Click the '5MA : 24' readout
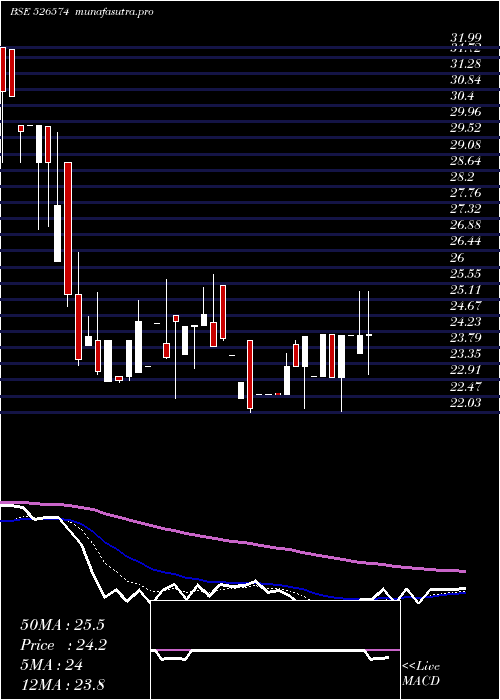 [52, 665]
